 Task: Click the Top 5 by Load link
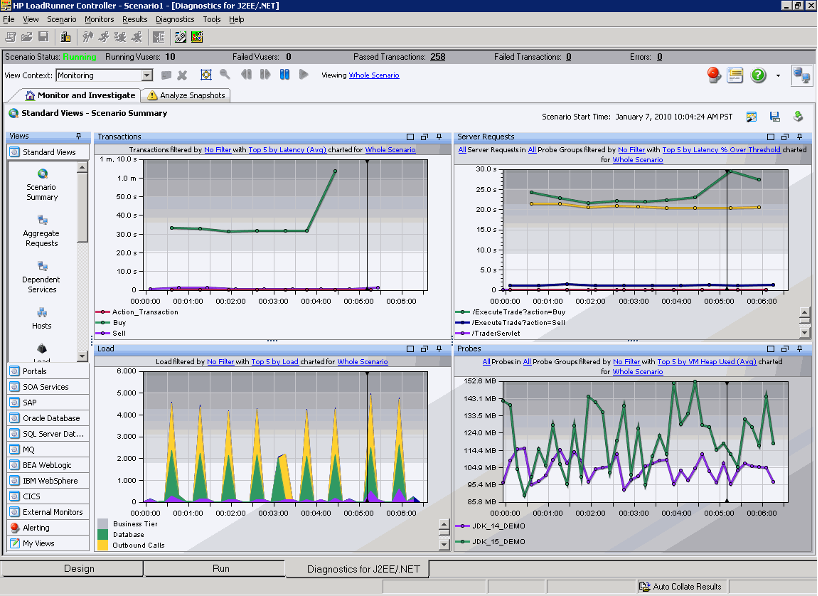276,361
